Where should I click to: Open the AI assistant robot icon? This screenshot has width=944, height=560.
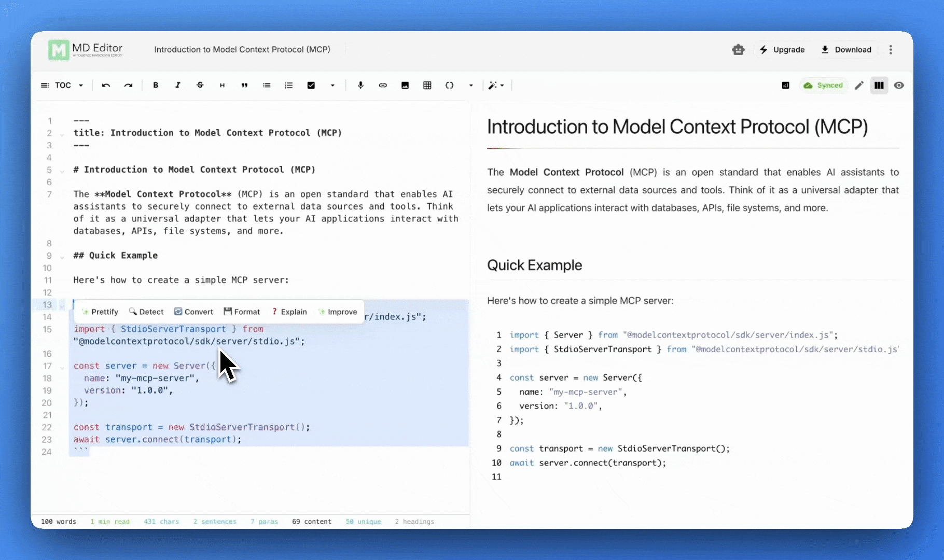(x=738, y=49)
